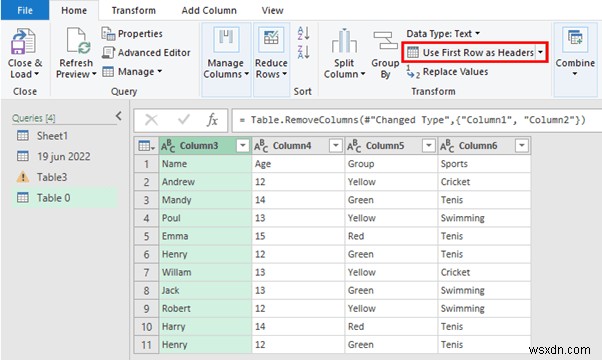The image size is (602, 360).
Task: Open the Advanced Editor
Action: point(146,53)
